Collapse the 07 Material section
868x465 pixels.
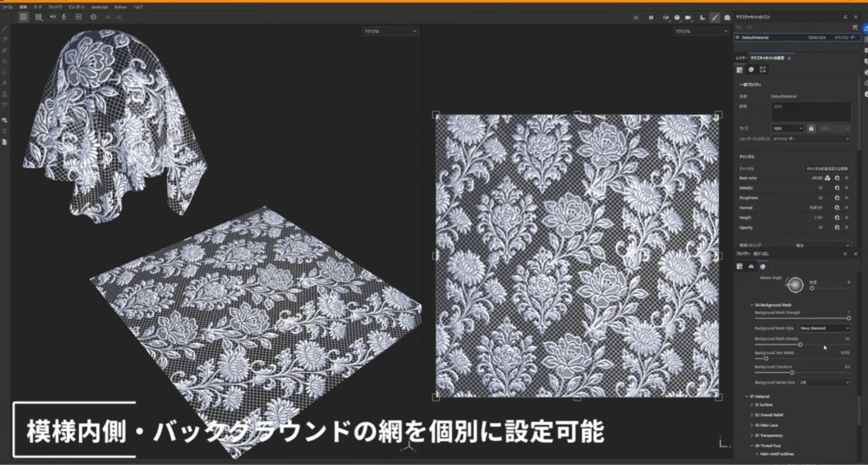747,396
